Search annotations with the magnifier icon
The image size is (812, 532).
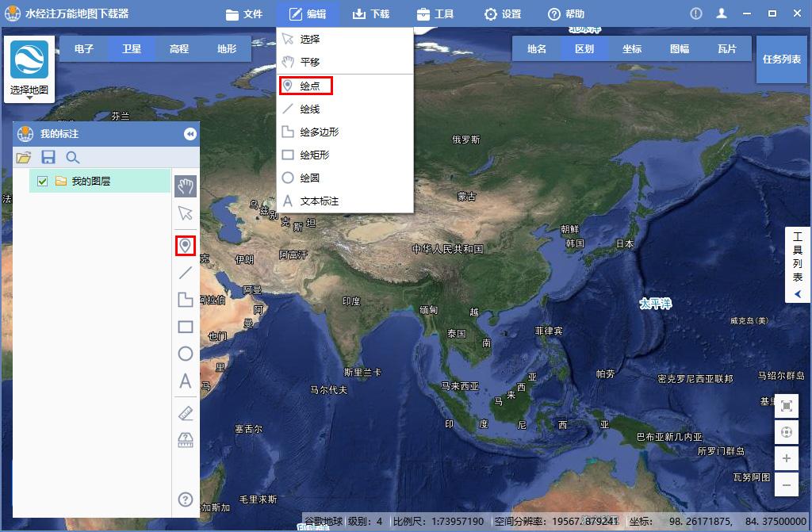(72, 158)
